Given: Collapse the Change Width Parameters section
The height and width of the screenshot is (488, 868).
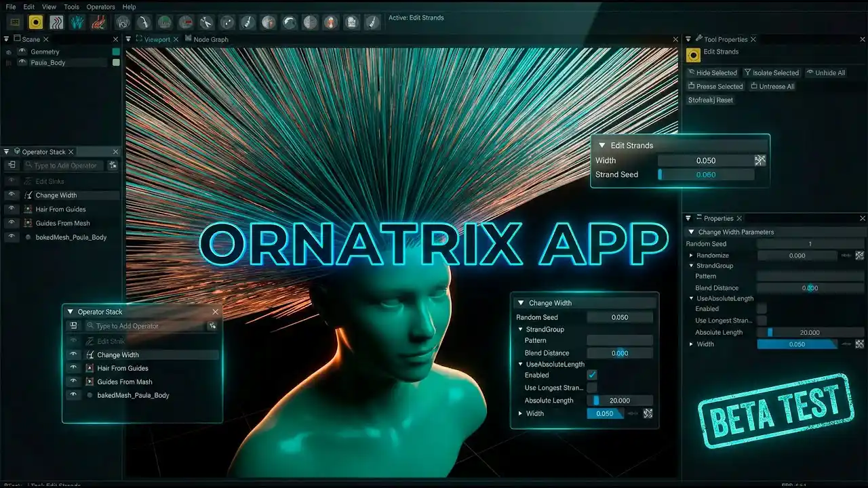Looking at the screenshot, I should [692, 232].
